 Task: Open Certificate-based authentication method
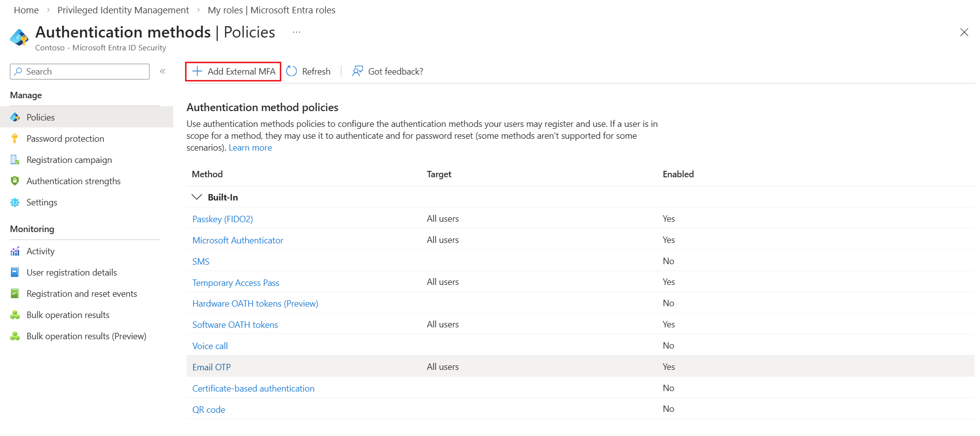pos(253,388)
